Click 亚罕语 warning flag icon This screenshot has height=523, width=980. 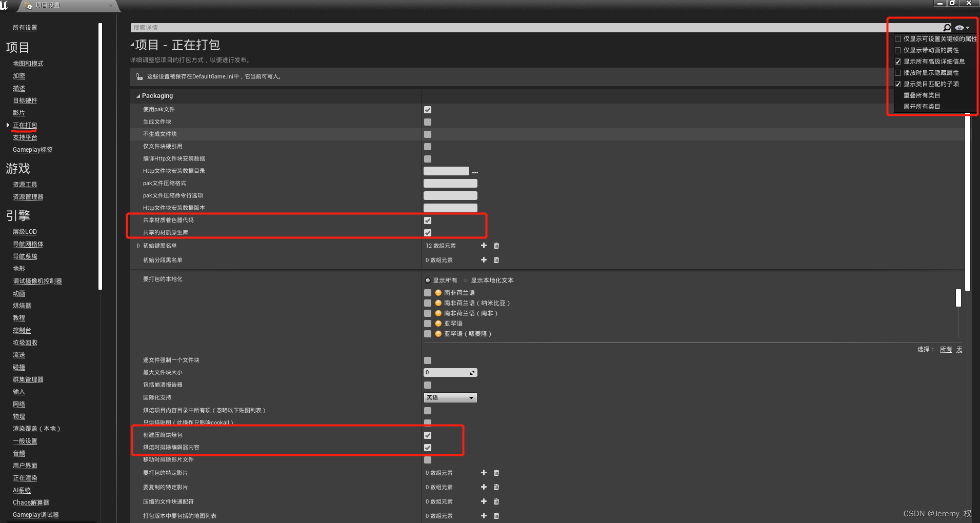pyautogui.click(x=438, y=324)
